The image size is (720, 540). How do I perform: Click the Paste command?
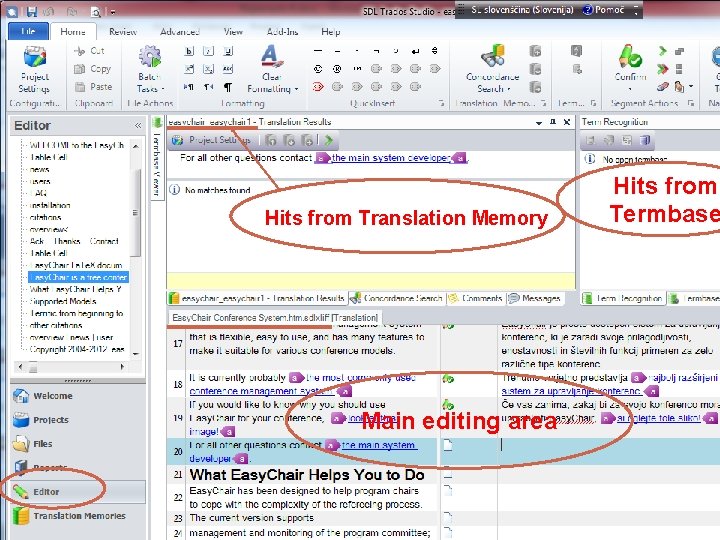[x=93, y=87]
